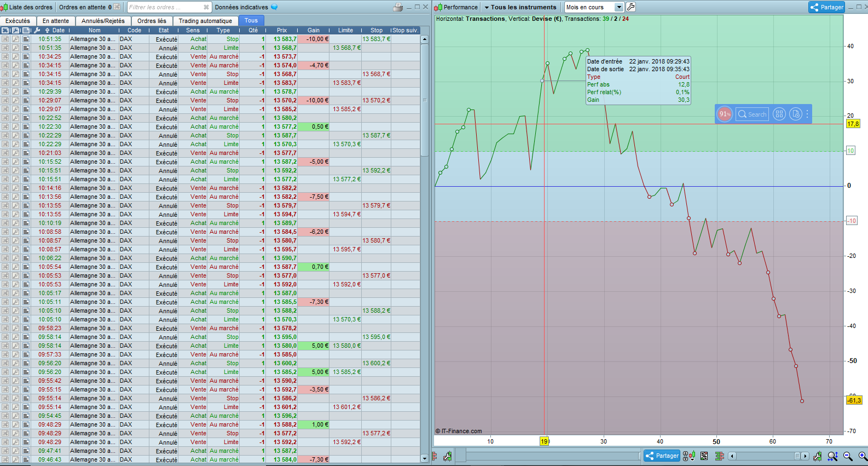Click the Stop suiv. column header
The width and height of the screenshot is (868, 466).
406,30
